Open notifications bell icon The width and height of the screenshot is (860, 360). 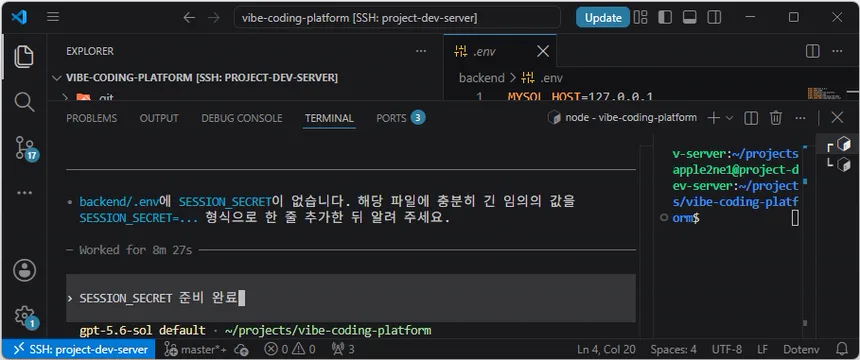coord(841,349)
